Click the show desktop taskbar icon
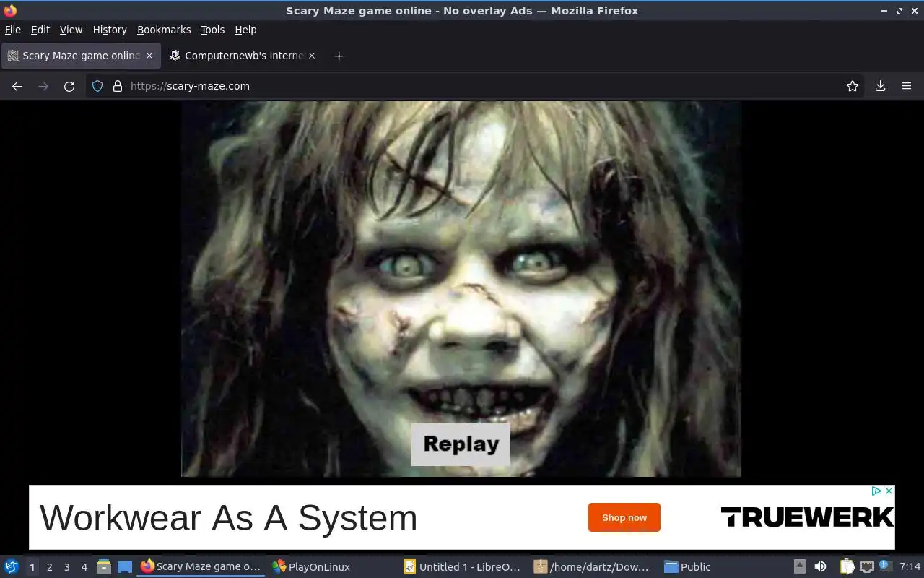Image resolution: width=924 pixels, height=578 pixels. click(x=125, y=567)
